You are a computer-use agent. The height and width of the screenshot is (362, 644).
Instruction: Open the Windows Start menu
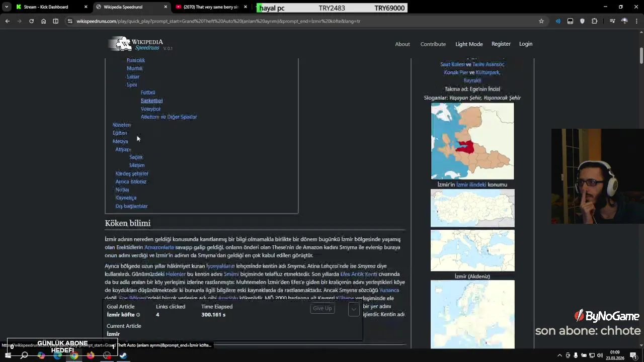[x=8, y=355]
